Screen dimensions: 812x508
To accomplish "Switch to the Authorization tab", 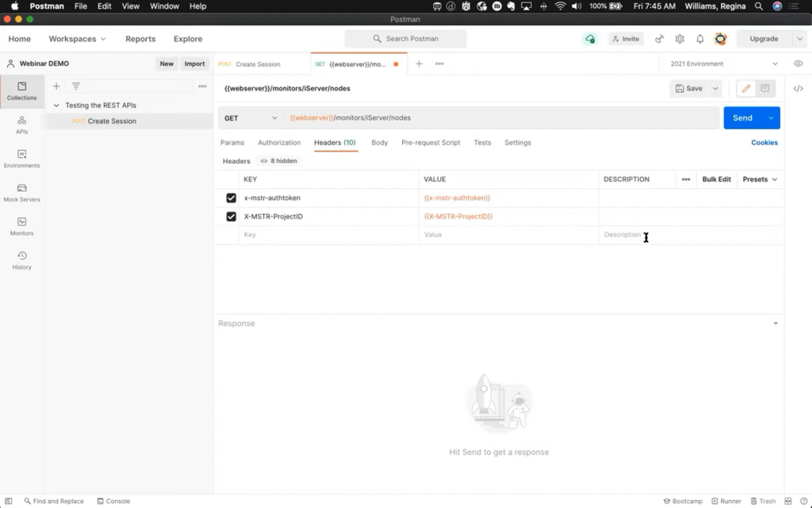I will pyautogui.click(x=279, y=143).
